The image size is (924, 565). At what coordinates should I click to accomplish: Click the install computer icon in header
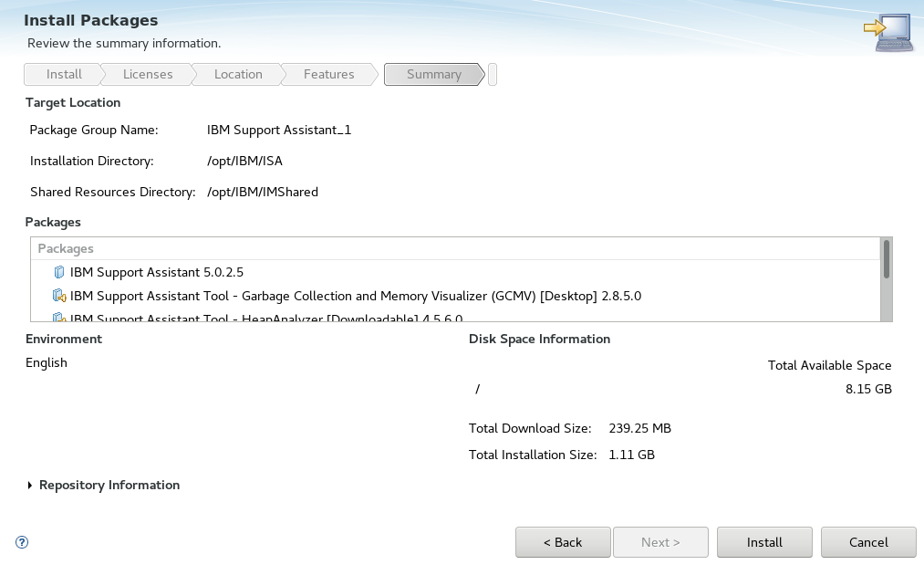888,32
